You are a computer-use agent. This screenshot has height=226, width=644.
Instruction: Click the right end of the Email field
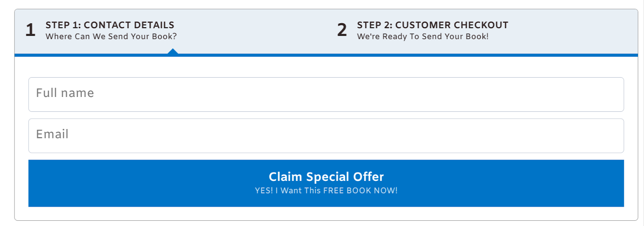(612, 136)
